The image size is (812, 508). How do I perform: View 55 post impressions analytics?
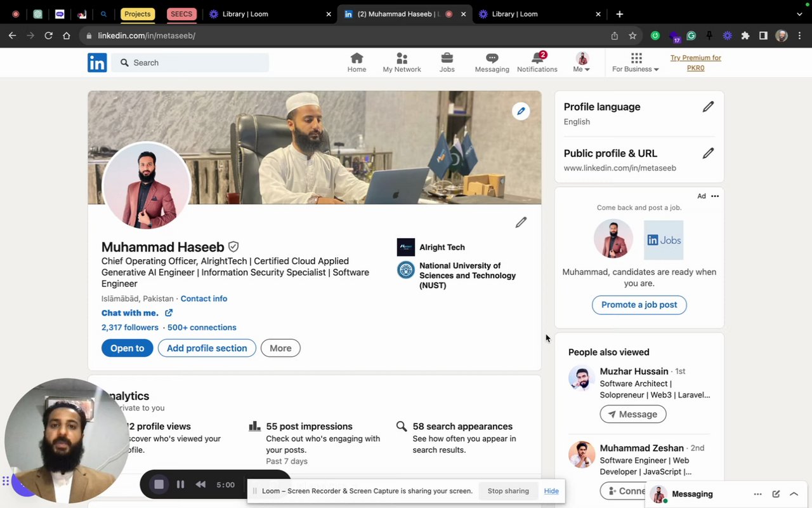tap(309, 426)
